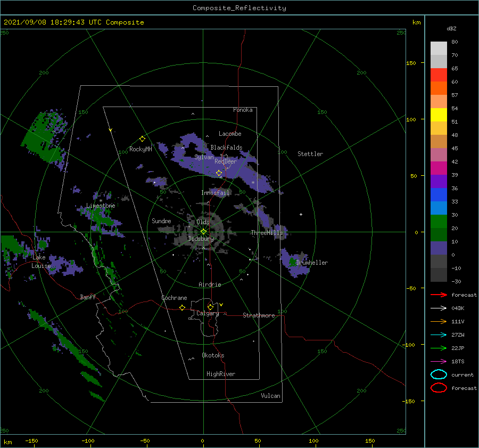Click the Lake Louise label
The height and width of the screenshot is (448, 479).
(41, 262)
